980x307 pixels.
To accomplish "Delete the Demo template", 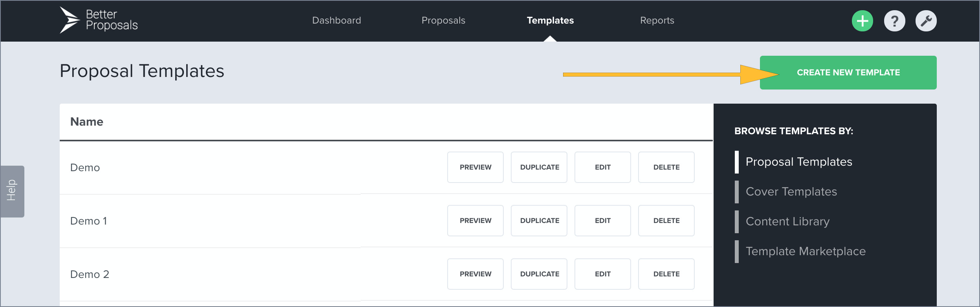I will (x=666, y=167).
